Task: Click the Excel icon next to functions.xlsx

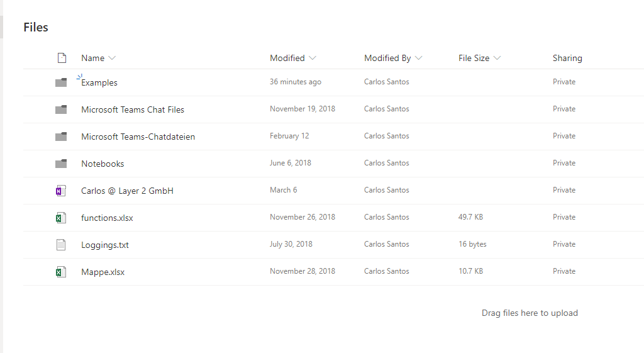Action: 61,218
